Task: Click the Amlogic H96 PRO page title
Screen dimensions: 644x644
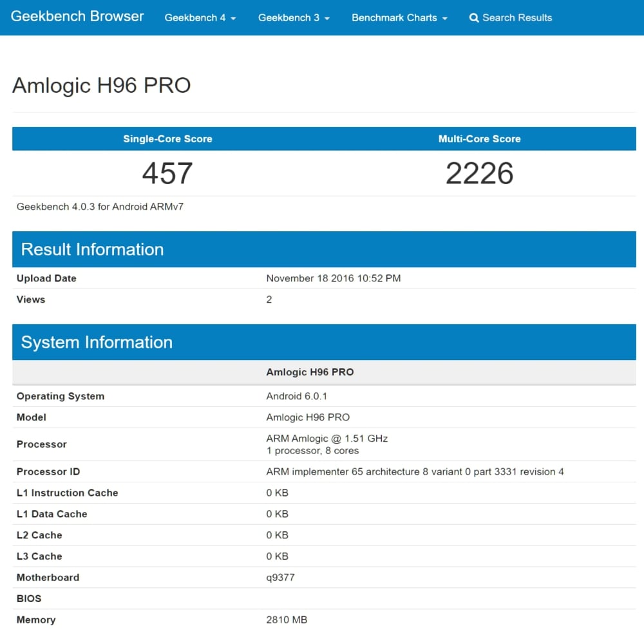Action: click(101, 85)
